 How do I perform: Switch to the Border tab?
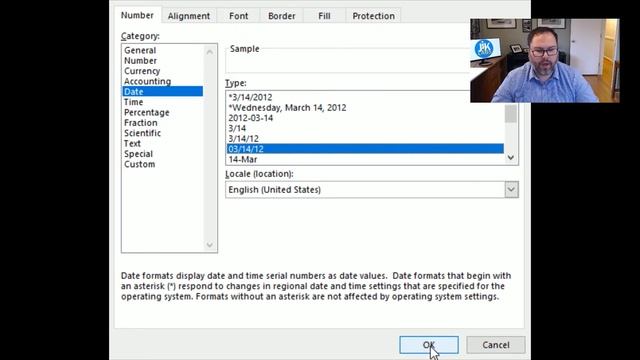282,16
